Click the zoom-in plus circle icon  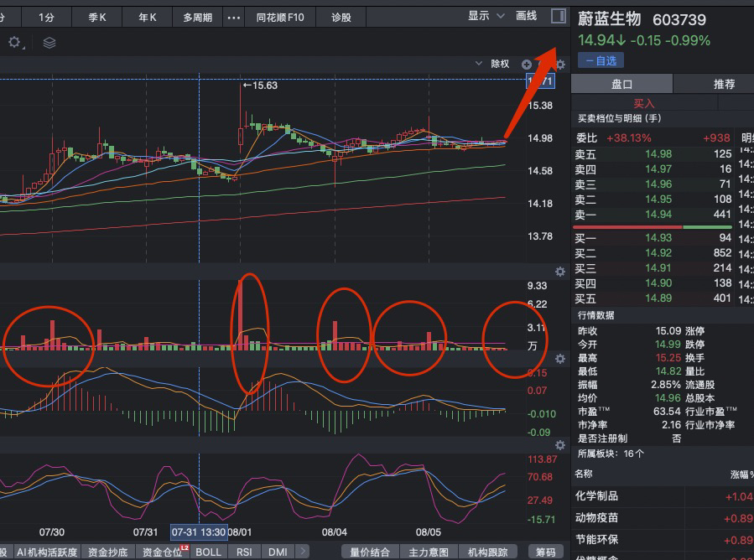click(x=527, y=65)
